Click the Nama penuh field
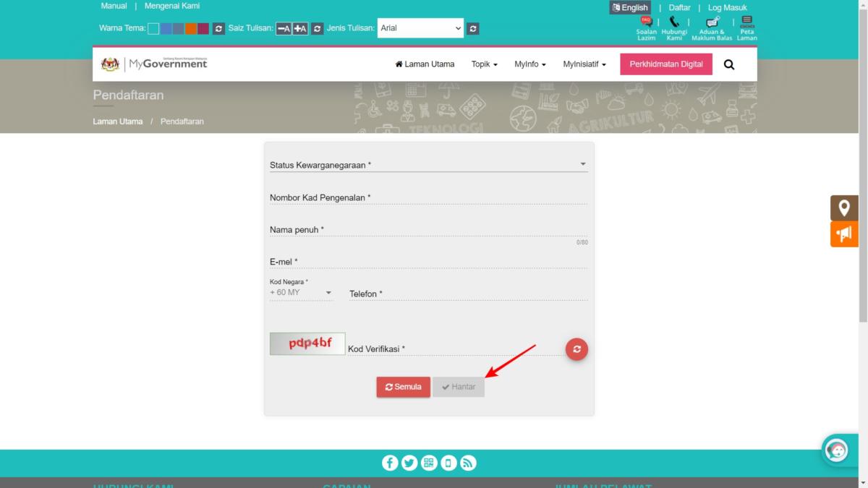 [428, 230]
